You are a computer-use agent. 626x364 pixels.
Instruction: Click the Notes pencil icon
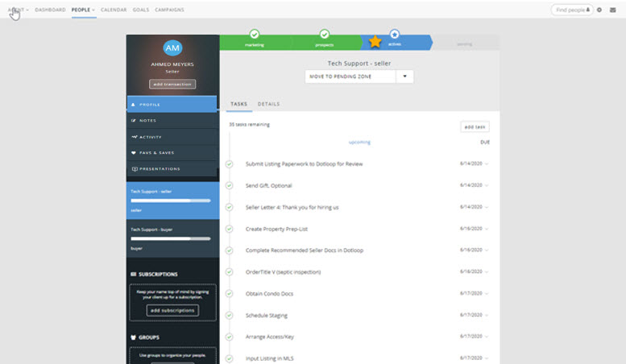[x=134, y=121]
